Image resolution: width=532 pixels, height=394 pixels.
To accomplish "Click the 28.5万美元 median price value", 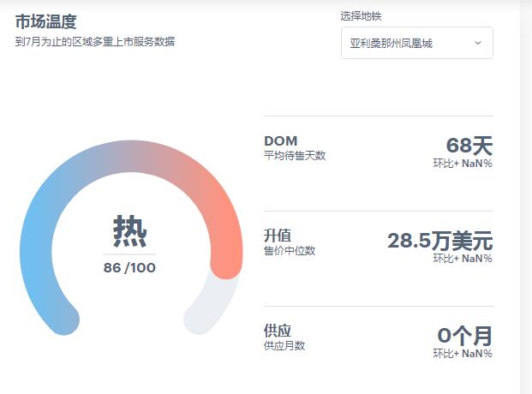I will (x=439, y=241).
